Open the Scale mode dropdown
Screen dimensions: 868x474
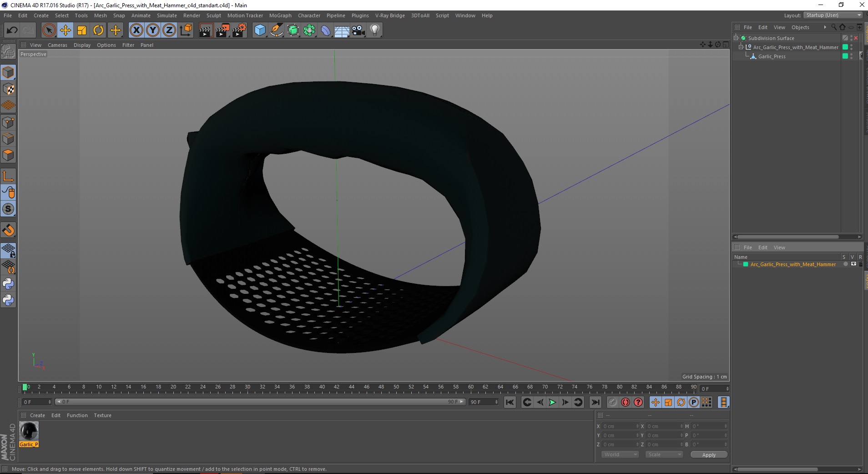[664, 454]
